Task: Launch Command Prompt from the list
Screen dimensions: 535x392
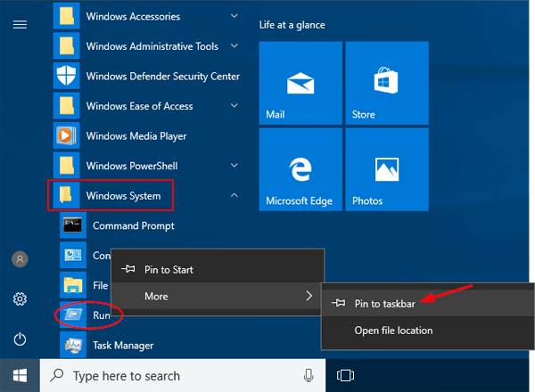Action: 133,225
